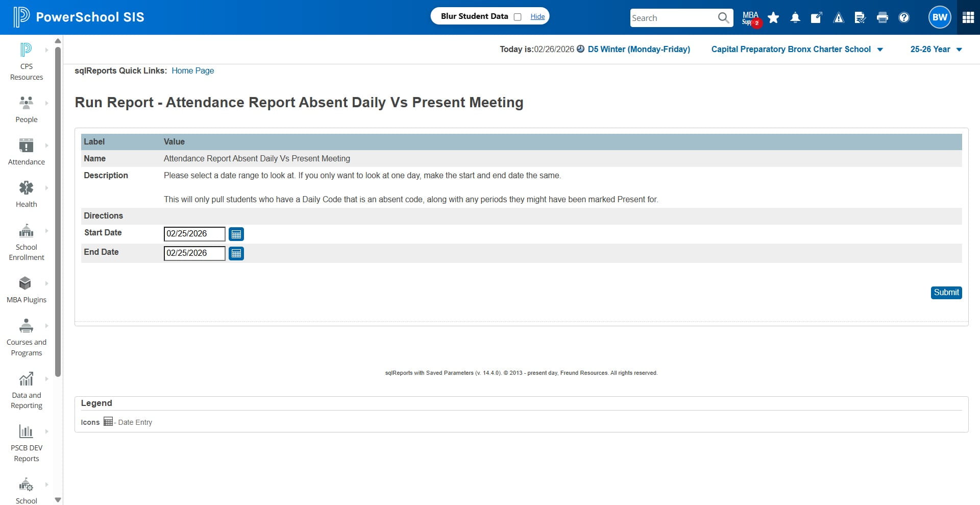
Task: Go to the sqlReports Home Page link
Action: coord(192,70)
